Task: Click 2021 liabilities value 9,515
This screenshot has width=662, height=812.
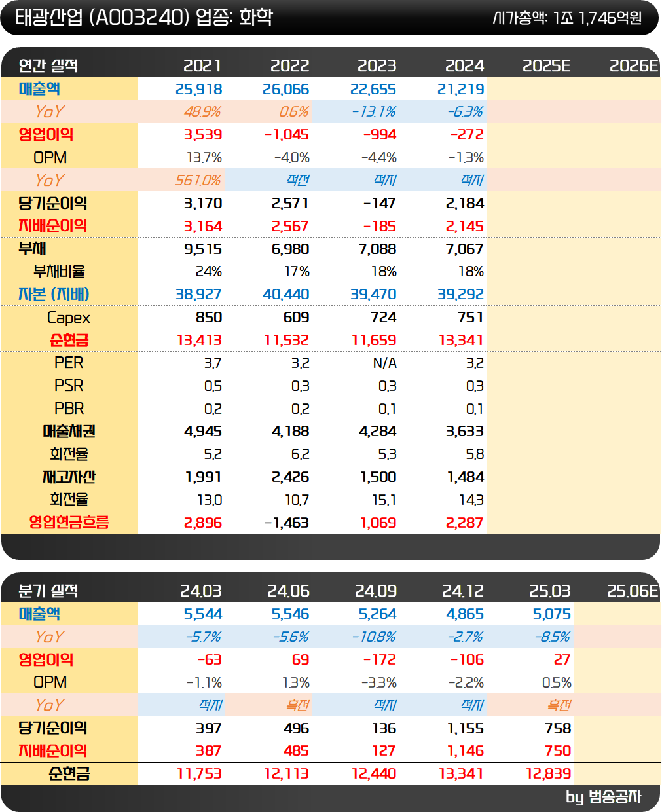Action: [x=203, y=249]
